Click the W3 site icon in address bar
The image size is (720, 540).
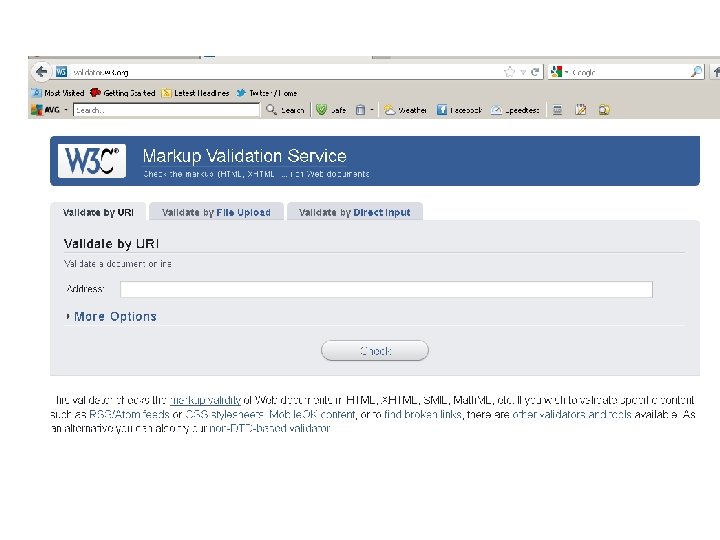click(61, 72)
